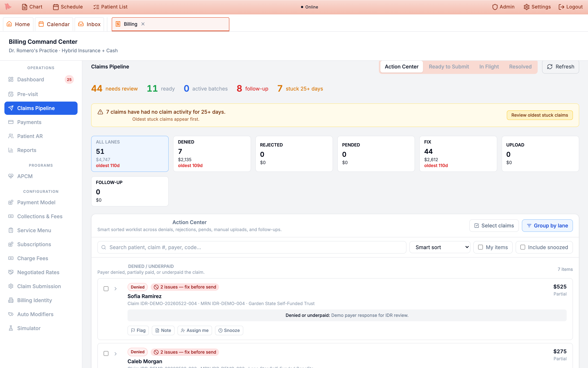
Task: Select the All Lanes card
Action: click(130, 154)
